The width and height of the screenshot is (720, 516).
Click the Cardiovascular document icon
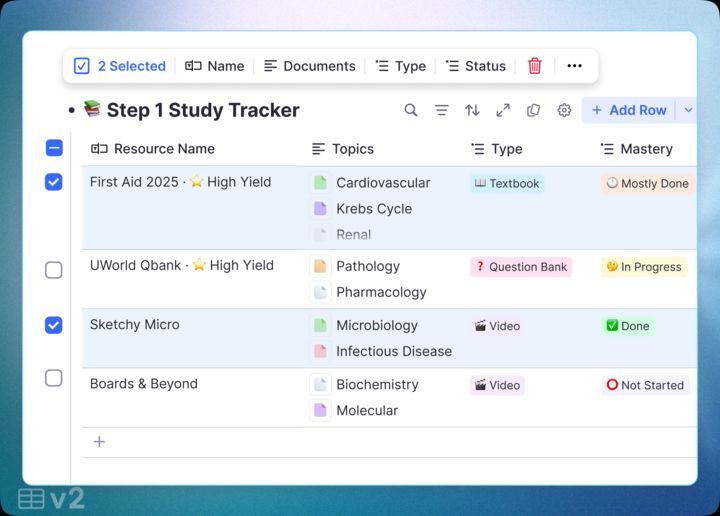point(320,183)
